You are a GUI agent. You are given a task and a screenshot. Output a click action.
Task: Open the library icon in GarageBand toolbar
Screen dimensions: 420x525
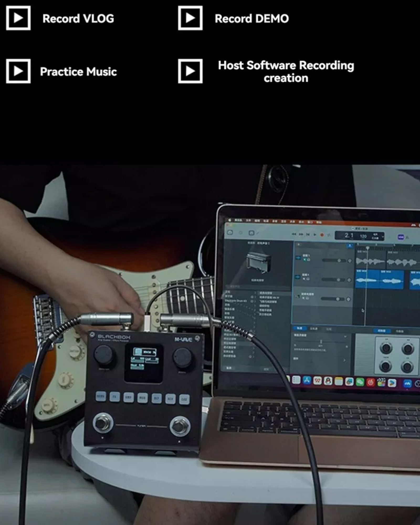[230, 233]
